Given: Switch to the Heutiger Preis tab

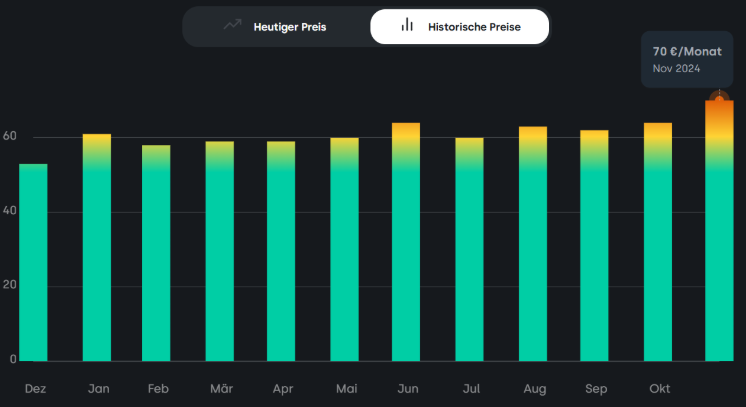Looking at the screenshot, I should point(276,27).
